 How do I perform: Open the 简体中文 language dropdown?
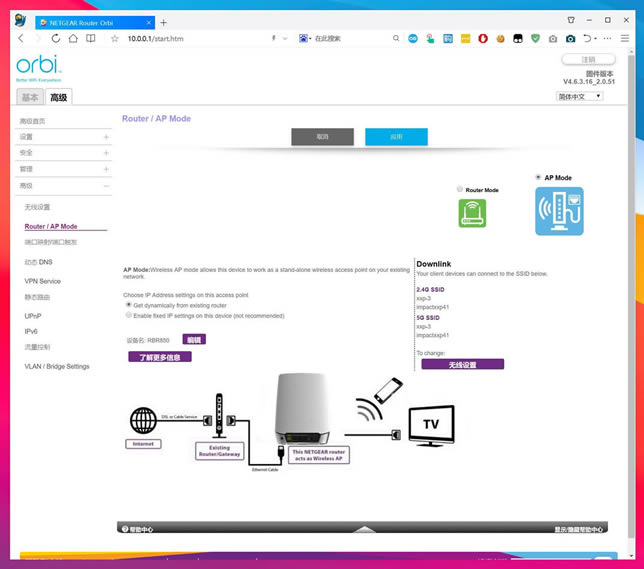coord(579,97)
